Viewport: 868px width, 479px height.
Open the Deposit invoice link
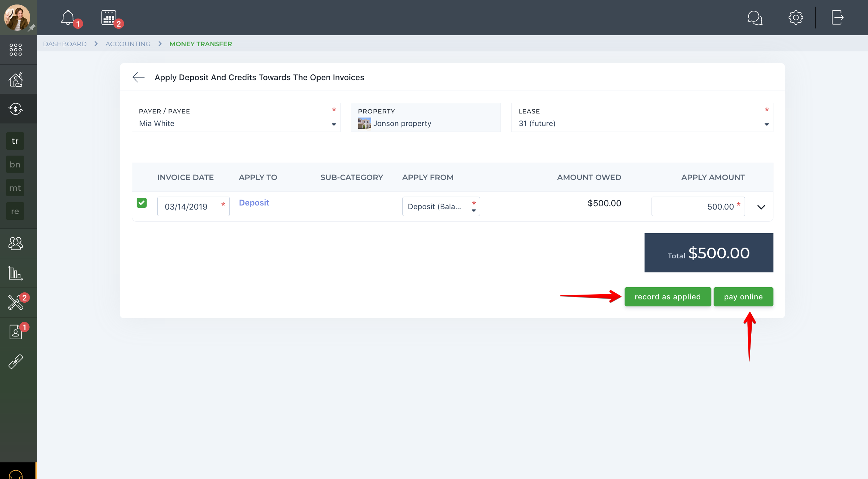254,203
